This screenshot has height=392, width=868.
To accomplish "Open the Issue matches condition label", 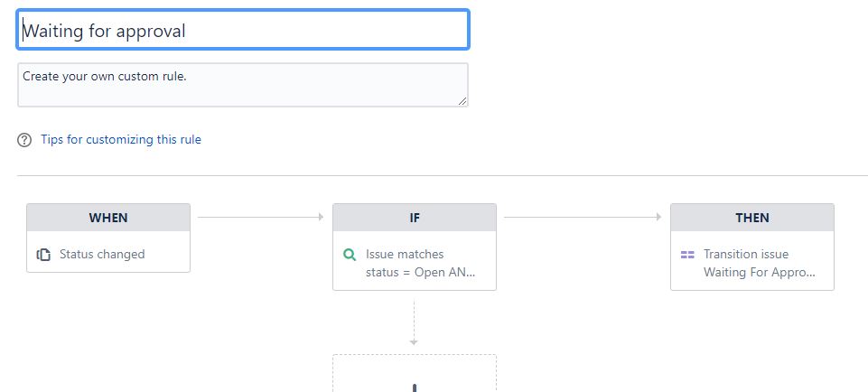I will tap(405, 255).
